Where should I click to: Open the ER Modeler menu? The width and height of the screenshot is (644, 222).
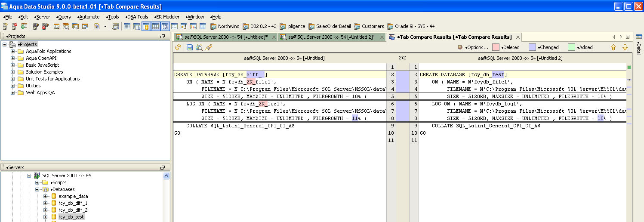coord(167,17)
